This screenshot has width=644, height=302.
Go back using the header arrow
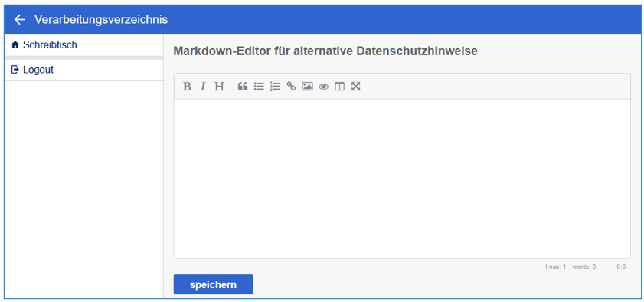[19, 19]
